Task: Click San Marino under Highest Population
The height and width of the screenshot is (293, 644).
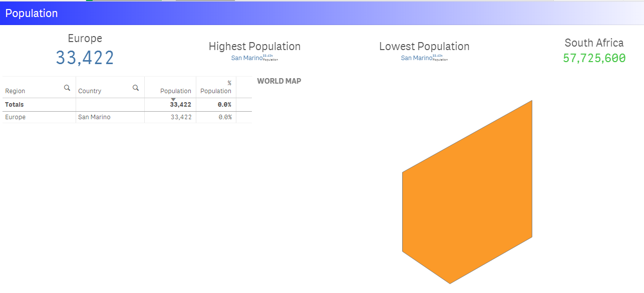Action: [247, 58]
